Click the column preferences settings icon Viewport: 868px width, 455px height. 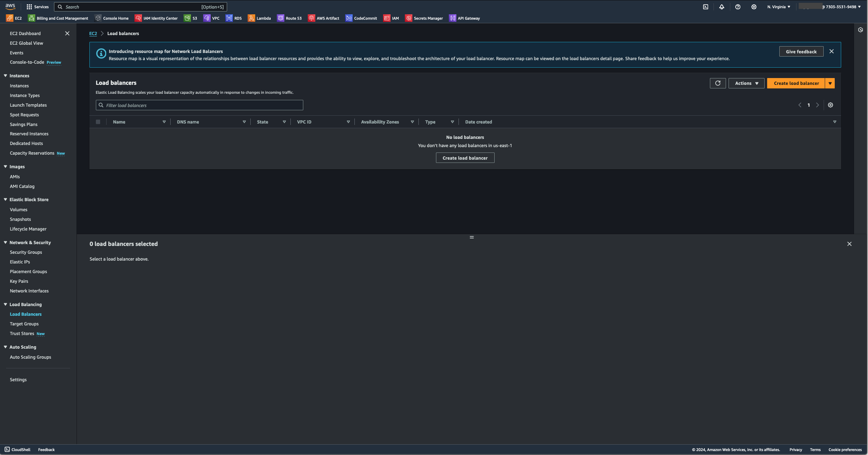830,105
